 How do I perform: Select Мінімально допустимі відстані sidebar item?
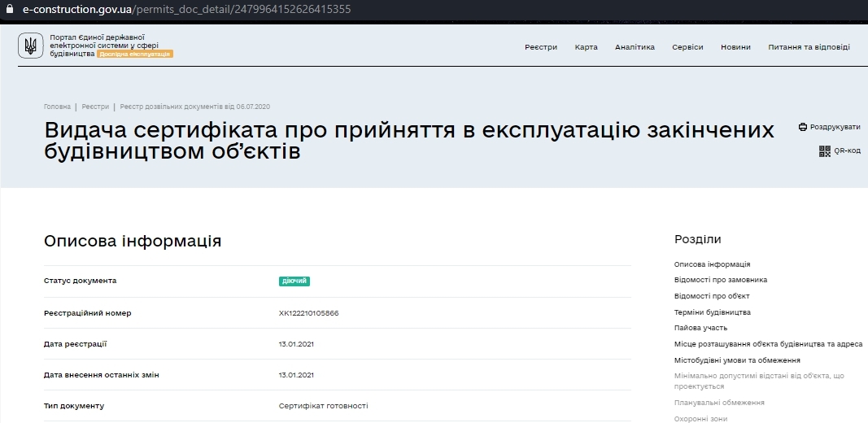(x=759, y=381)
